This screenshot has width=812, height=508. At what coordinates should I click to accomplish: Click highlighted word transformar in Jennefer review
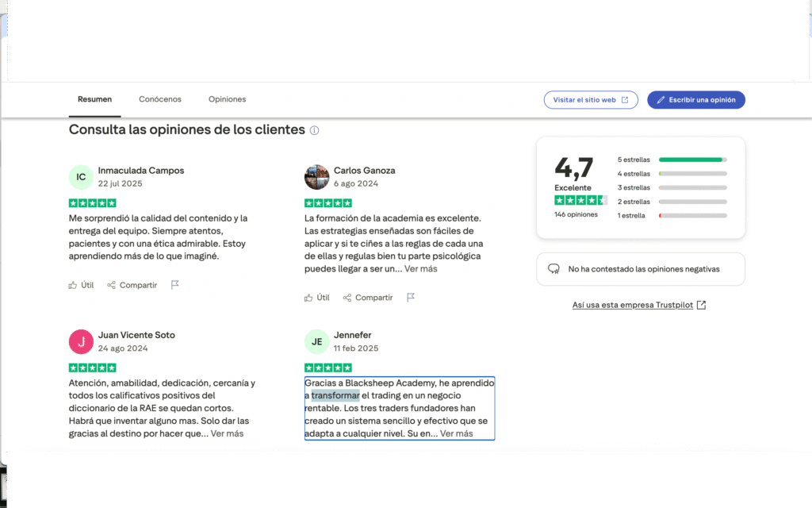[x=335, y=395]
